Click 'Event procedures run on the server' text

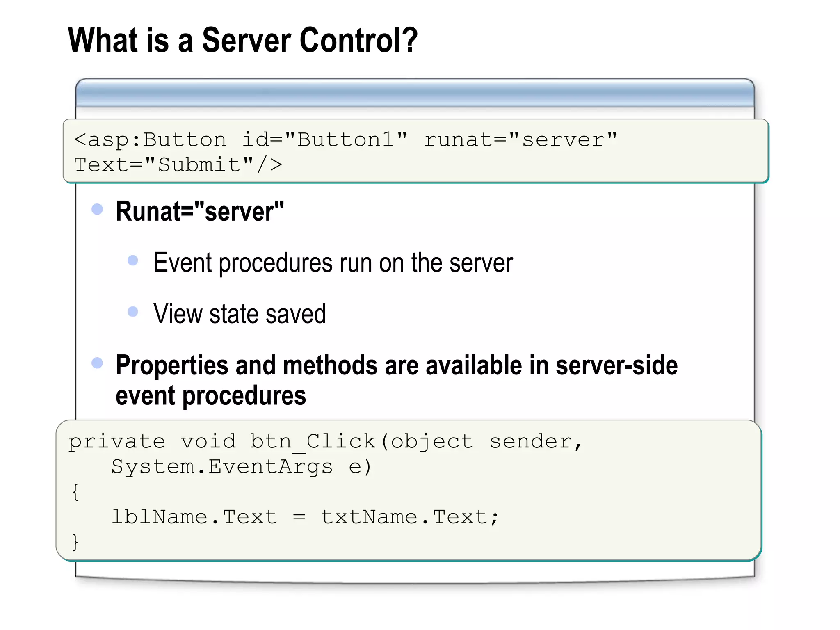pos(333,263)
